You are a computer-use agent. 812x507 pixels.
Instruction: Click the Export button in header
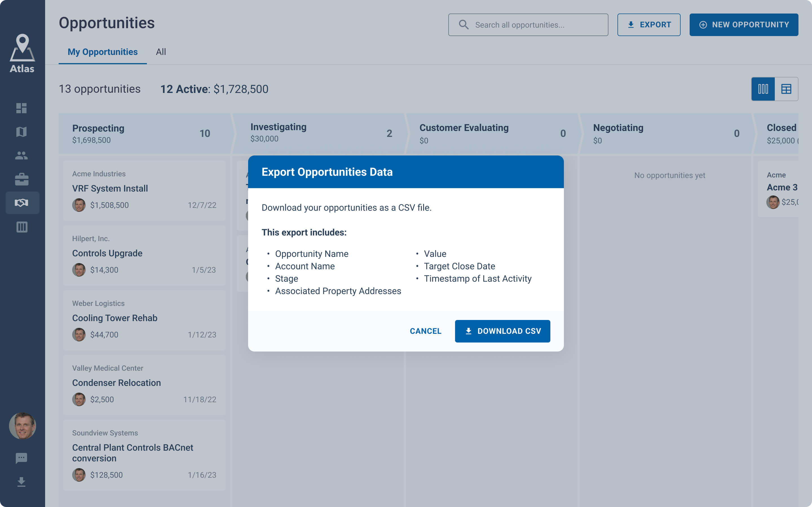point(648,25)
